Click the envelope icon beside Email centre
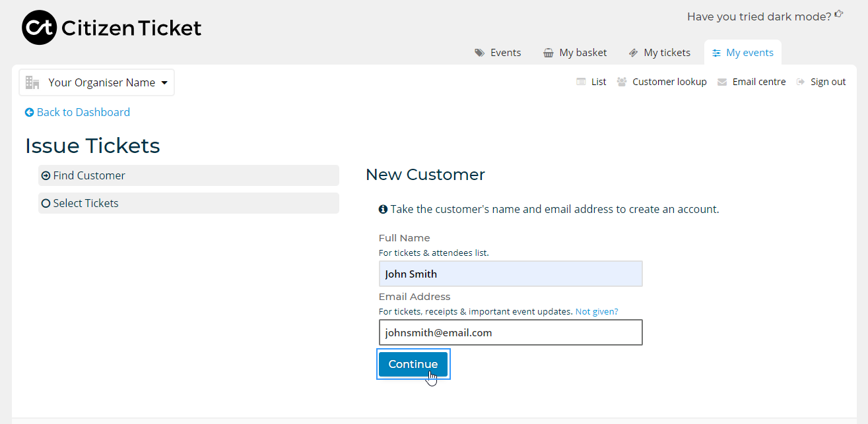The image size is (868, 424). (722, 82)
